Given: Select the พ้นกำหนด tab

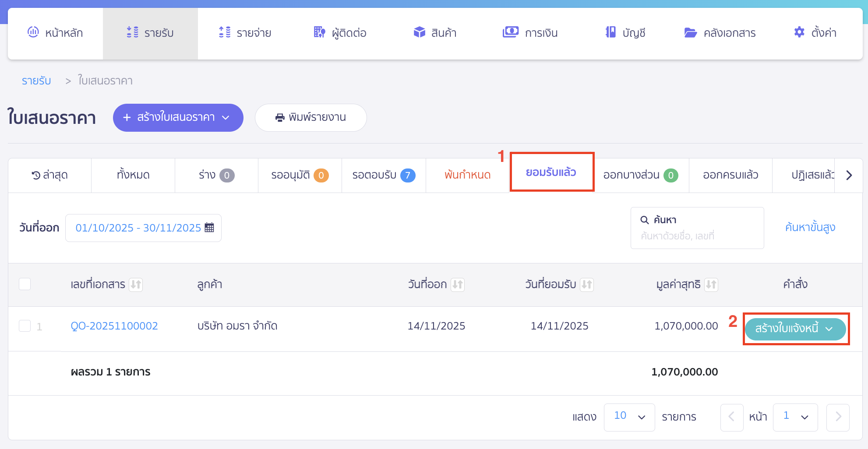Looking at the screenshot, I should click(x=467, y=175).
